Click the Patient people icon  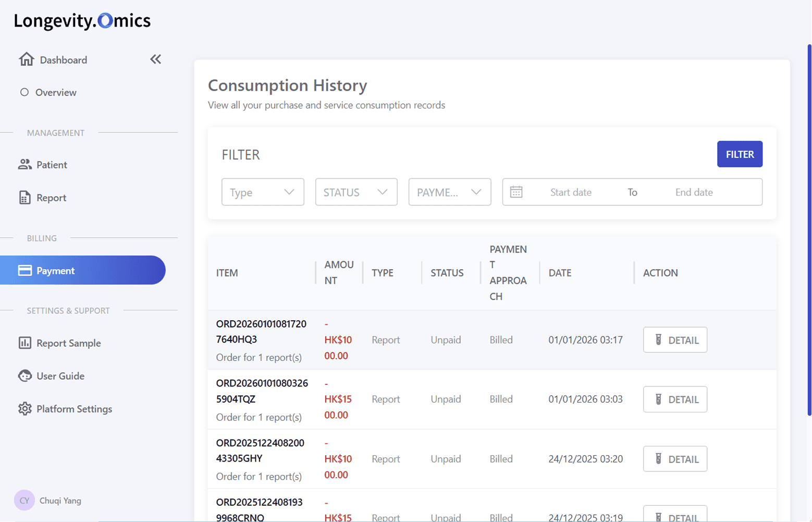24,164
